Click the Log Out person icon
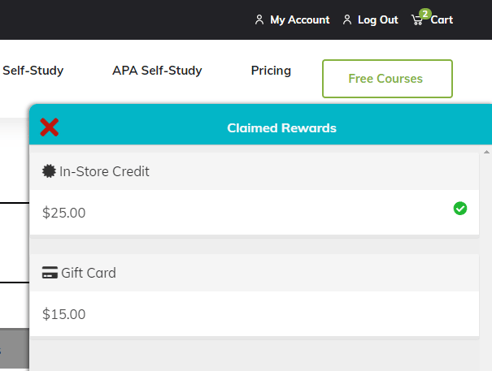492x371 pixels. coord(347,20)
